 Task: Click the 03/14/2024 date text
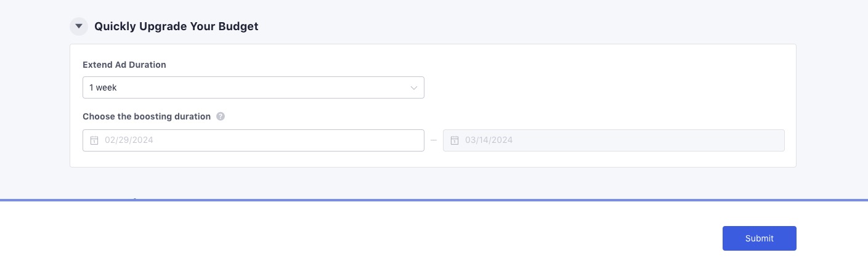[x=489, y=140]
